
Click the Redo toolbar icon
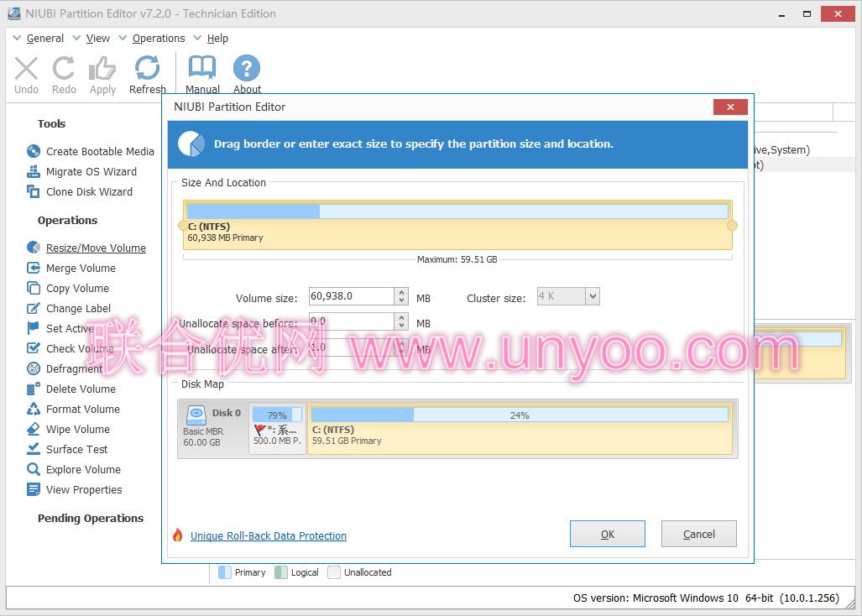[64, 69]
